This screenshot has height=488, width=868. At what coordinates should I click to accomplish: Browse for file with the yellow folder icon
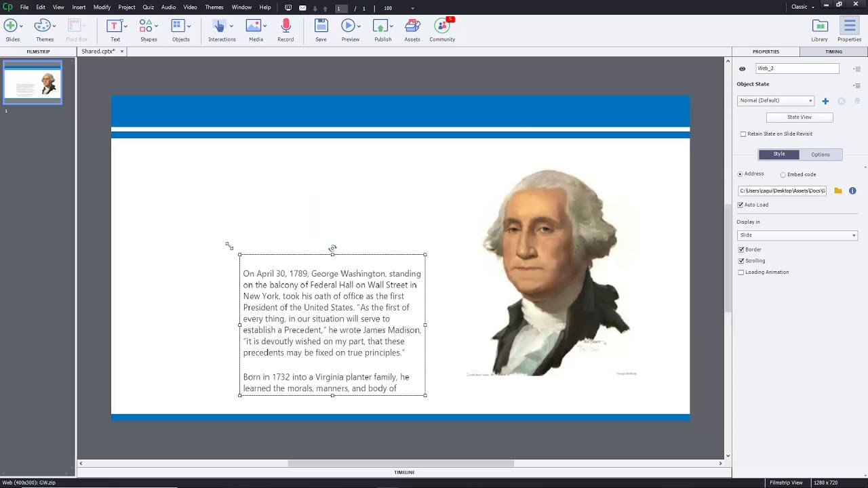[x=838, y=191]
